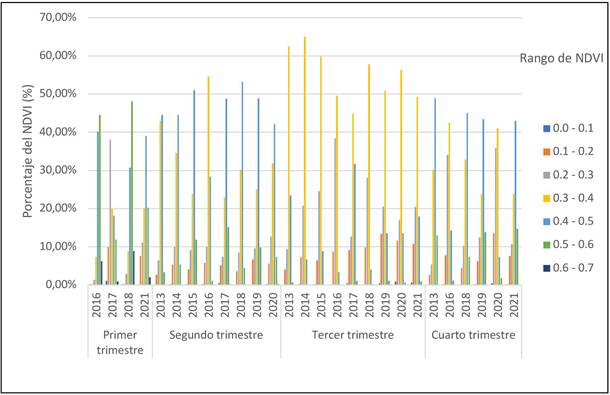Click year 2016 under Primer trimestre
Image resolution: width=610 pixels, height=395 pixels.
pos(96,305)
